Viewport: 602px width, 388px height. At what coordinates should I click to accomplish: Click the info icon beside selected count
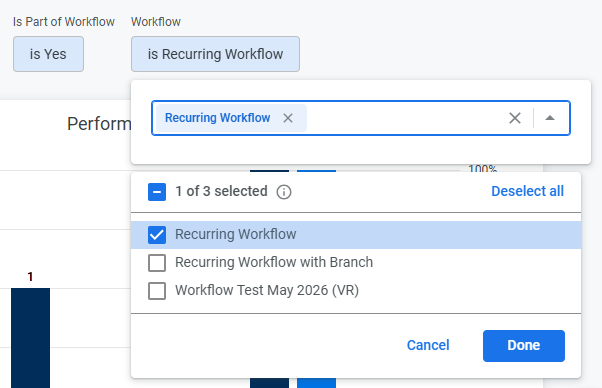(x=284, y=192)
